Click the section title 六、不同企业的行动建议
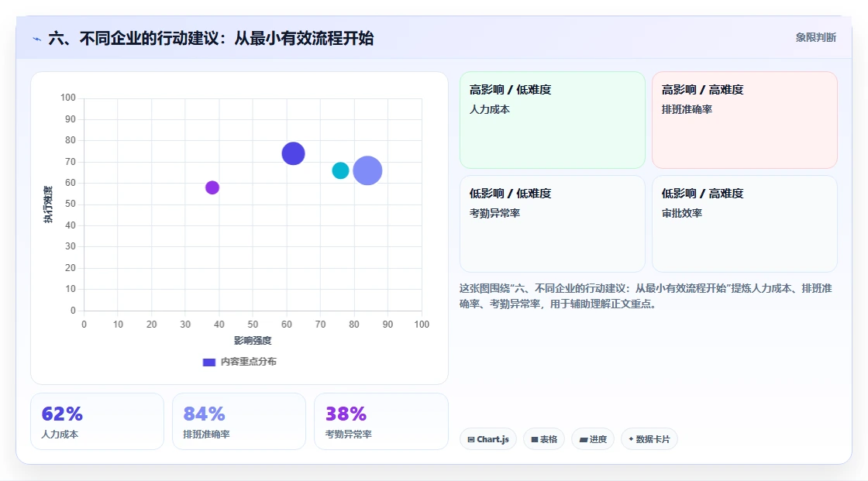Screen dimensions: 868x481 pos(211,38)
